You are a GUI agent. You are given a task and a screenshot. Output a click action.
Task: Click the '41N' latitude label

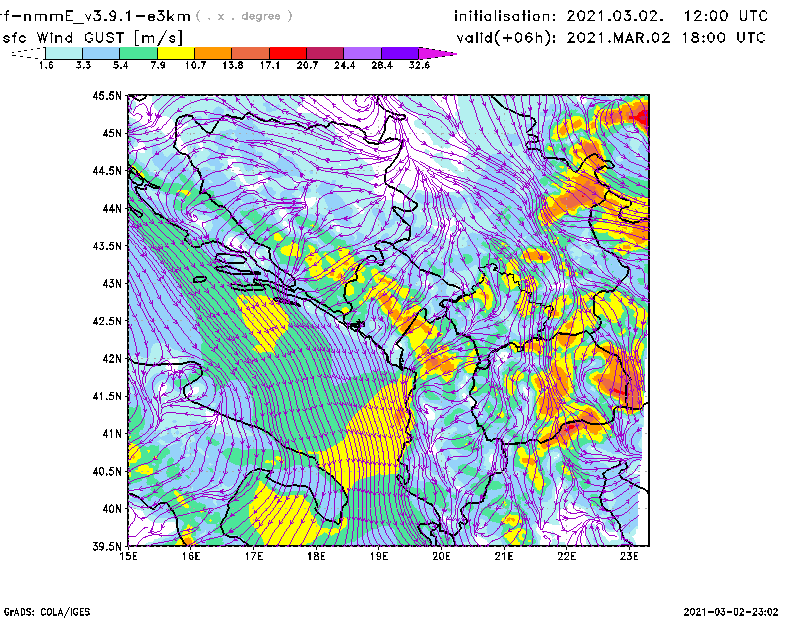coord(112,434)
